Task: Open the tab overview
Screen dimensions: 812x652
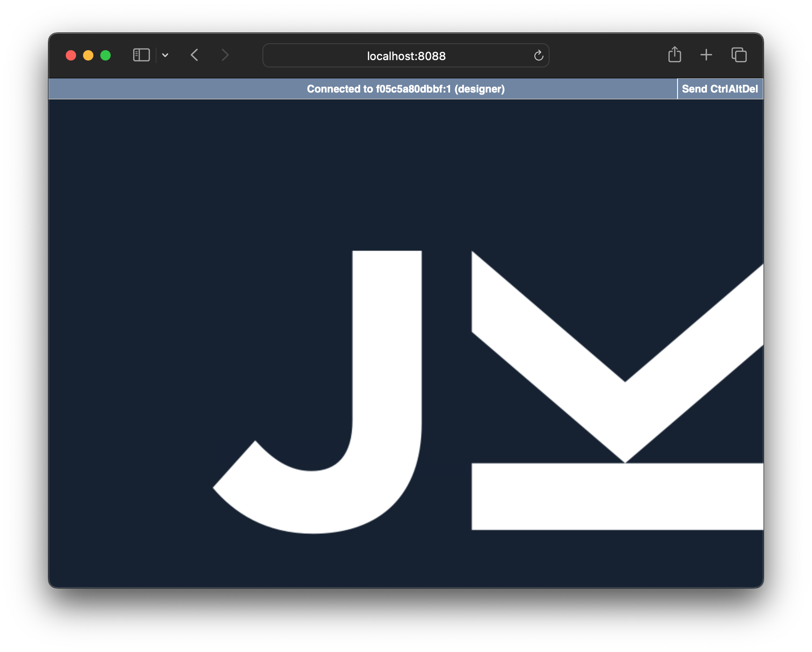Action: pyautogui.click(x=739, y=55)
